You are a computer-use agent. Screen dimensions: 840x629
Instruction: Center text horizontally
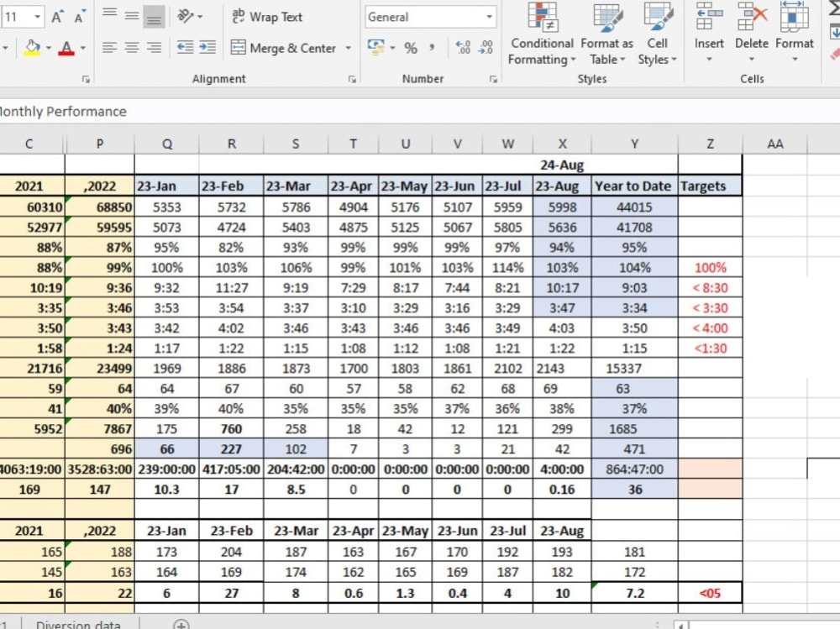(x=132, y=48)
